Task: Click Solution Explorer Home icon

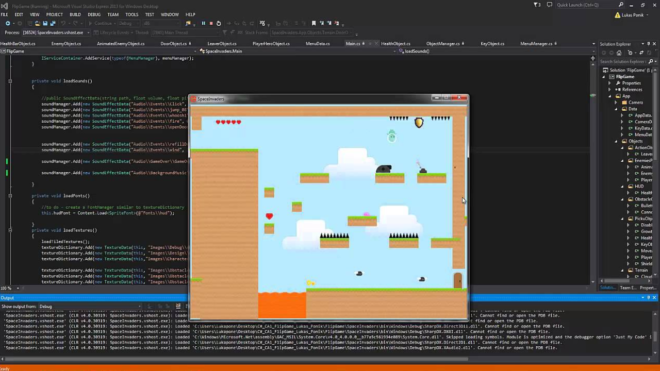Action: (x=619, y=53)
